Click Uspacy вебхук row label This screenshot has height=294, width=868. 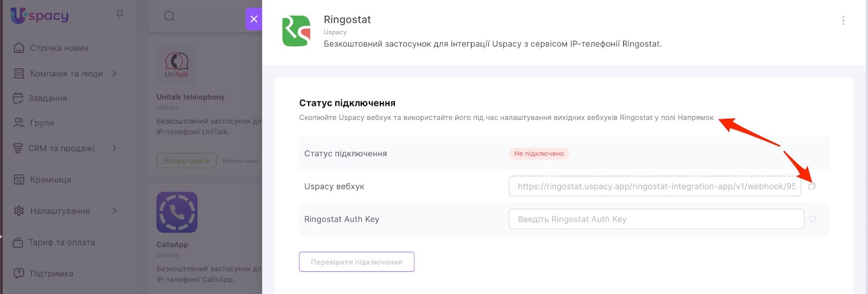coord(334,186)
